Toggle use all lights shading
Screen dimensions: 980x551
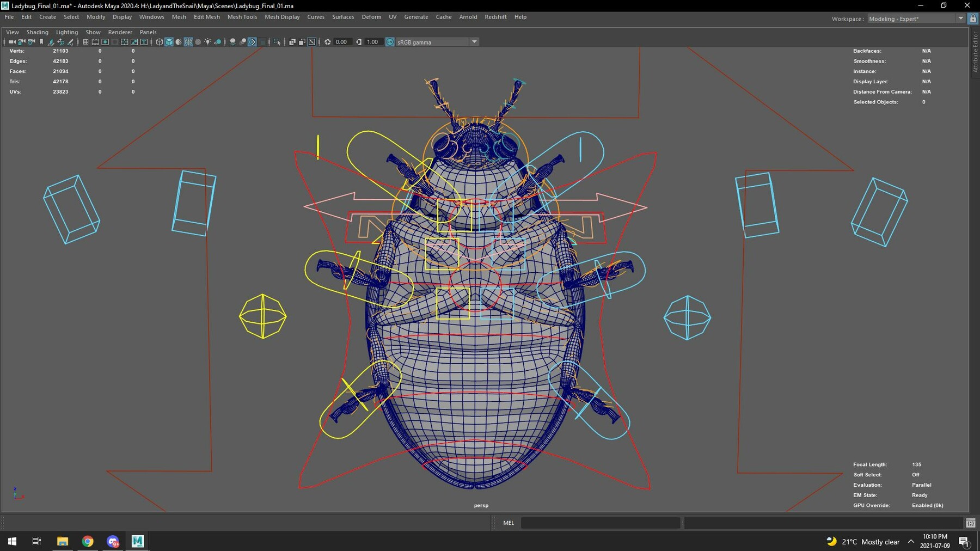[208, 41]
